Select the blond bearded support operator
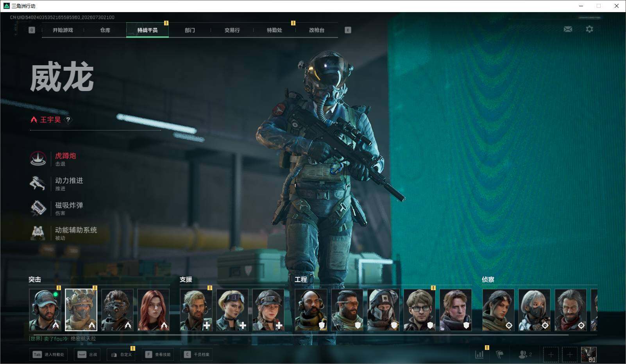The height and width of the screenshot is (364, 626). [196, 310]
